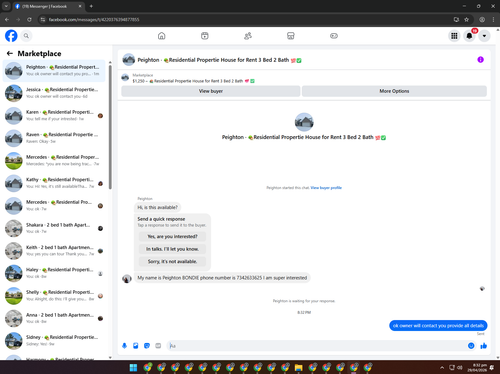Image resolution: width=500 pixels, height=374 pixels.
Task: Show hidden system tray icons
Action: [442, 368]
